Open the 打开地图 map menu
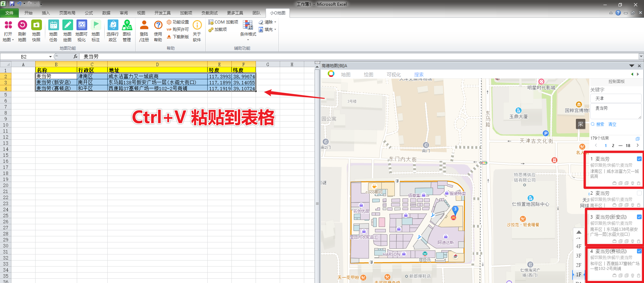Screen dimensions: 644x283 [8, 31]
